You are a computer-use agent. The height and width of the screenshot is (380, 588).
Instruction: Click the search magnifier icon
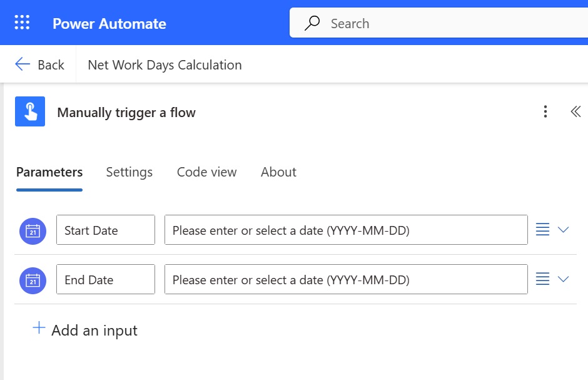pyautogui.click(x=312, y=23)
